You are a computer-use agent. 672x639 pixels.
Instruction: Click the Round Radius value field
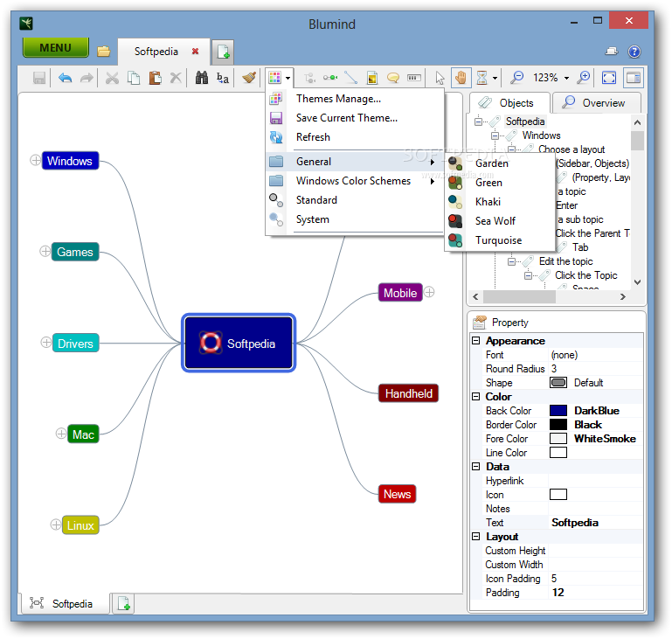coord(596,369)
